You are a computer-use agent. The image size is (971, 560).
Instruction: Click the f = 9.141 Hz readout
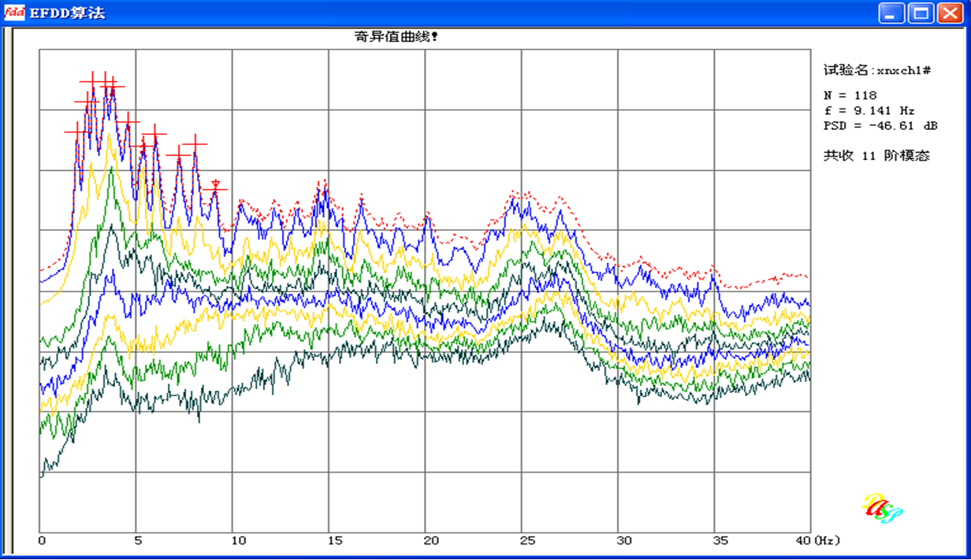[869, 110]
